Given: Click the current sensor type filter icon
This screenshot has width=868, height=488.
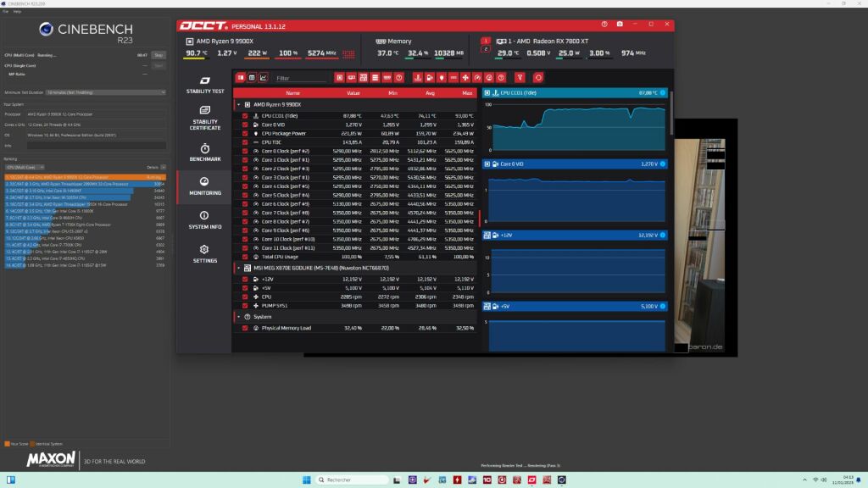Looking at the screenshot, I should click(453, 78).
